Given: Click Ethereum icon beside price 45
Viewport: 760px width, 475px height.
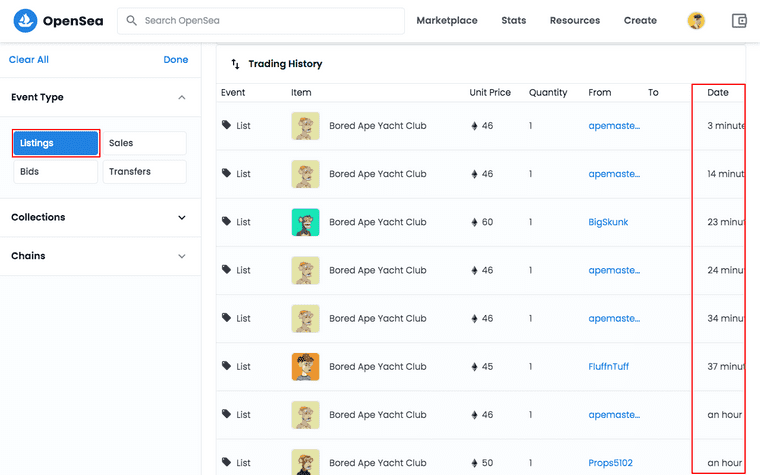Looking at the screenshot, I should point(474,367).
